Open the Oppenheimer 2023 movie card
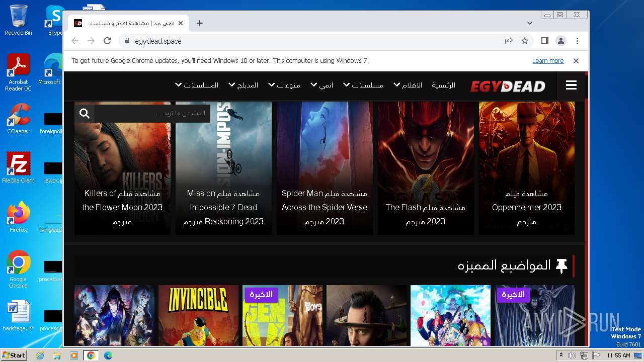The image size is (644, 362). (526, 168)
